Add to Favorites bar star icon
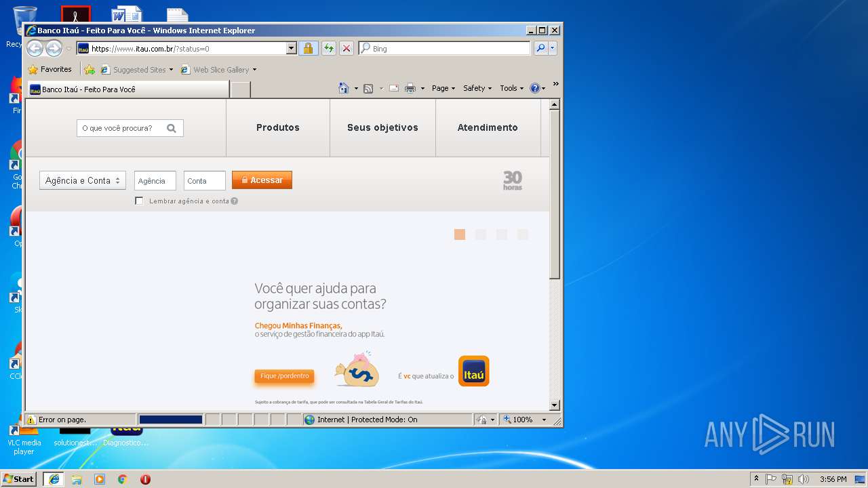The image size is (868, 488). click(89, 69)
